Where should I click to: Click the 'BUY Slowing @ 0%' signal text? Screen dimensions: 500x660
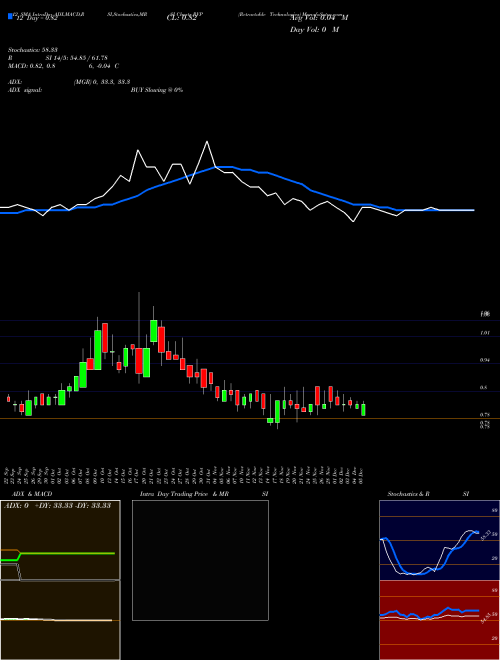pyautogui.click(x=157, y=90)
